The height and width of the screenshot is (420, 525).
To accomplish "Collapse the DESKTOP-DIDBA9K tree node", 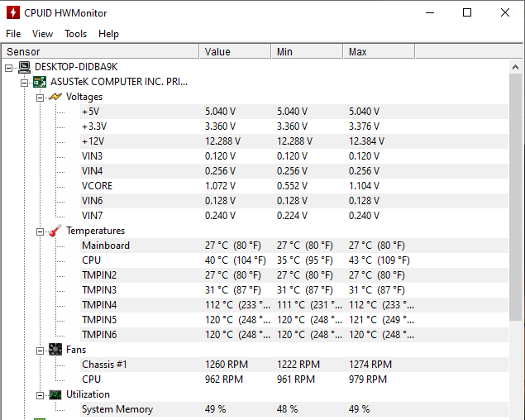I will coord(9,67).
